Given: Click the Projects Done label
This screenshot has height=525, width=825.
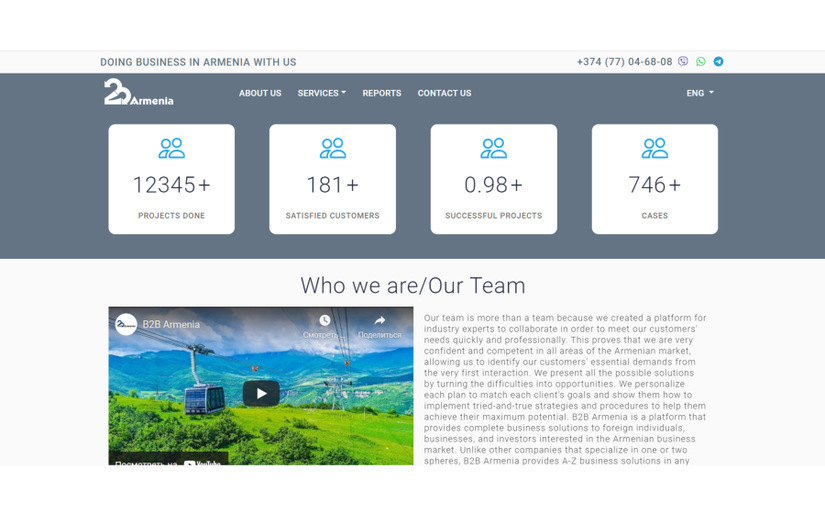Looking at the screenshot, I should click(x=172, y=216).
